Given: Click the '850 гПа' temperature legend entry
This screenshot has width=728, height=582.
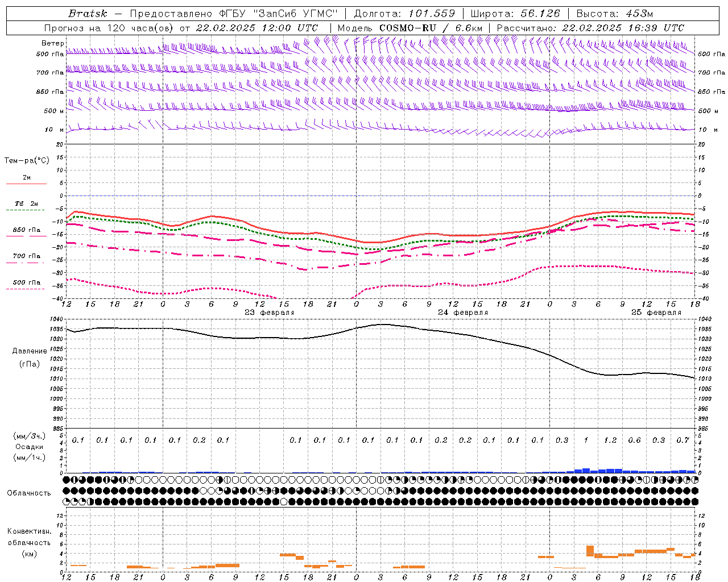Looking at the screenshot, I should (27, 230).
